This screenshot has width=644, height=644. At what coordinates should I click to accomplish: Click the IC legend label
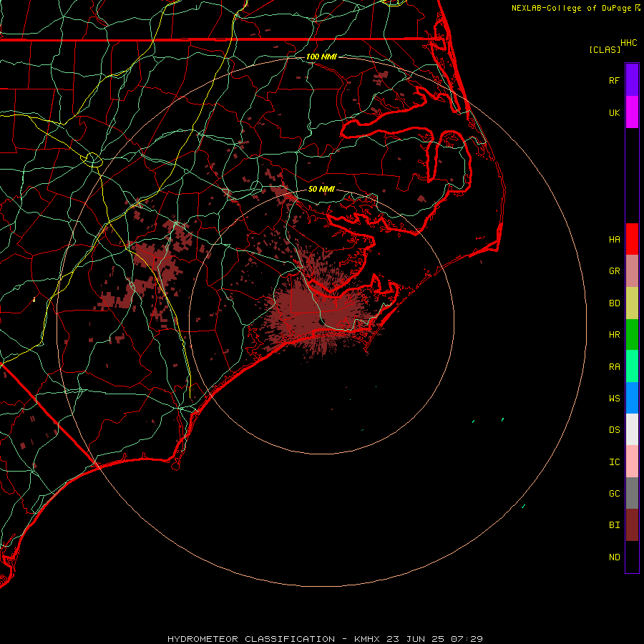[614, 462]
